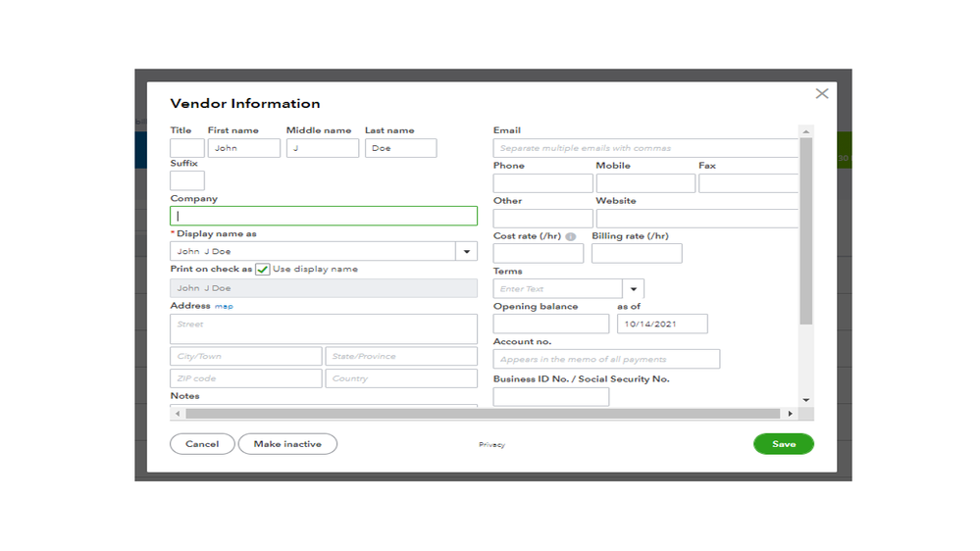Viewport: 980px width, 551px height.
Task: Focus the Company input field
Action: pos(324,216)
